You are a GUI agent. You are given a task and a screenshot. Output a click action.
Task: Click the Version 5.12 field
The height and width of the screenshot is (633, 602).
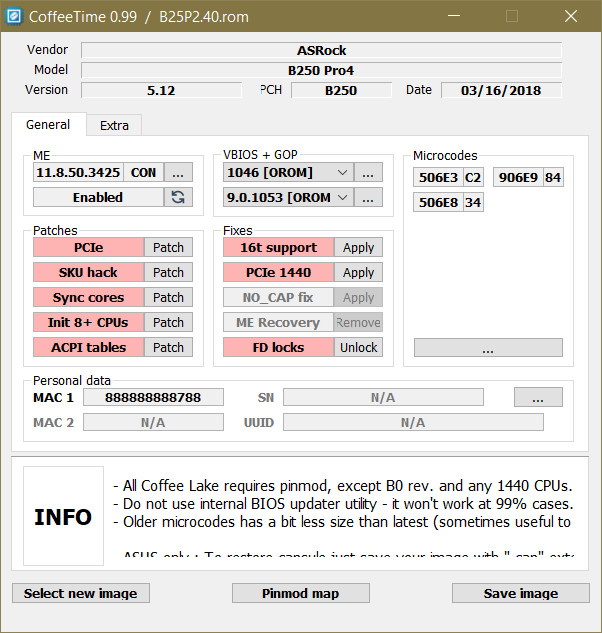[161, 90]
